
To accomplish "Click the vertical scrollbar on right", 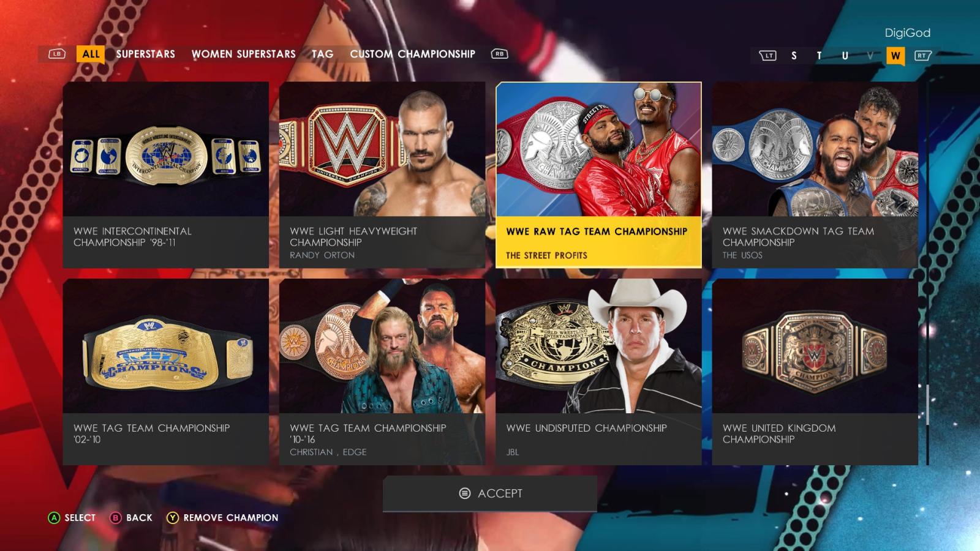I will click(927, 405).
